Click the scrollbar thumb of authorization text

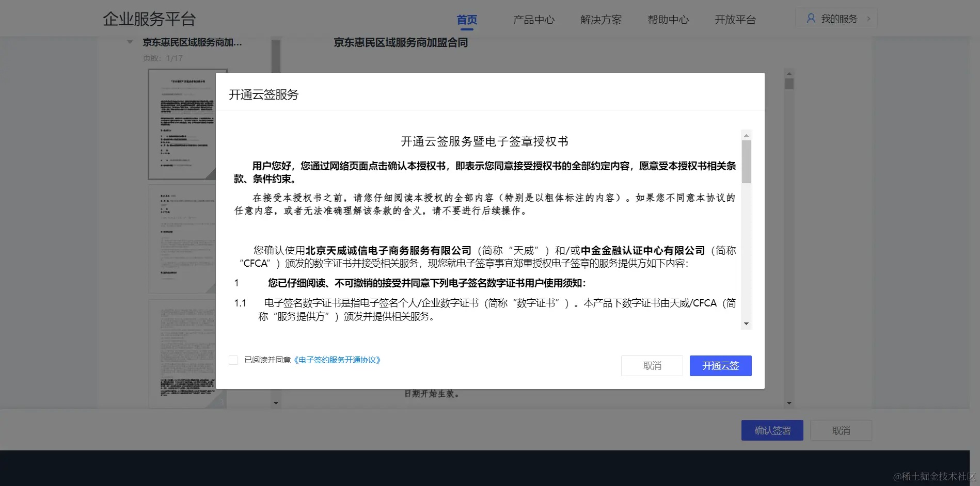tap(746, 161)
